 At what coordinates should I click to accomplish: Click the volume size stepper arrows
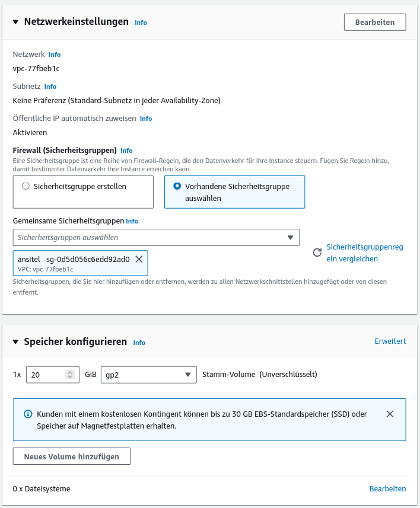(x=70, y=375)
